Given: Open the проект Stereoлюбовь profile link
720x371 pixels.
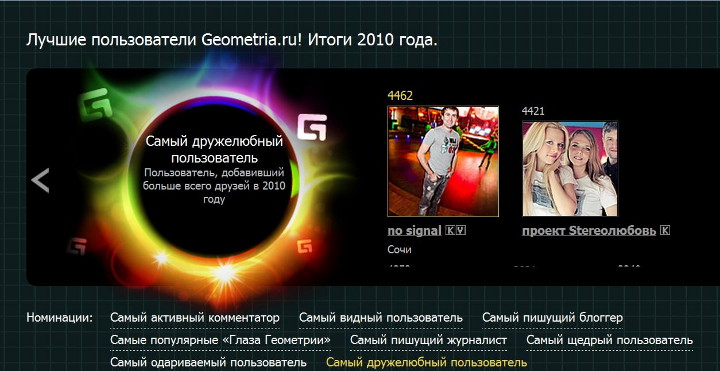Looking at the screenshot, I should click(x=589, y=231).
